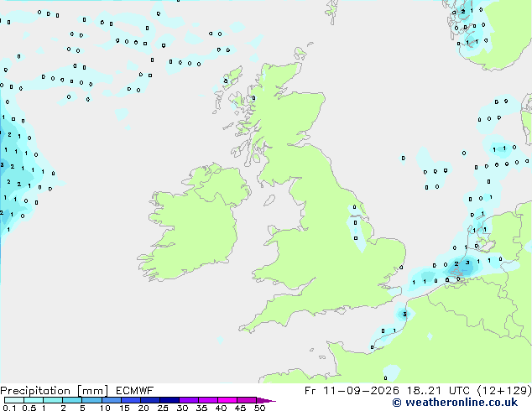Click the ECMWF model label
532x411 pixels.
click(135, 391)
